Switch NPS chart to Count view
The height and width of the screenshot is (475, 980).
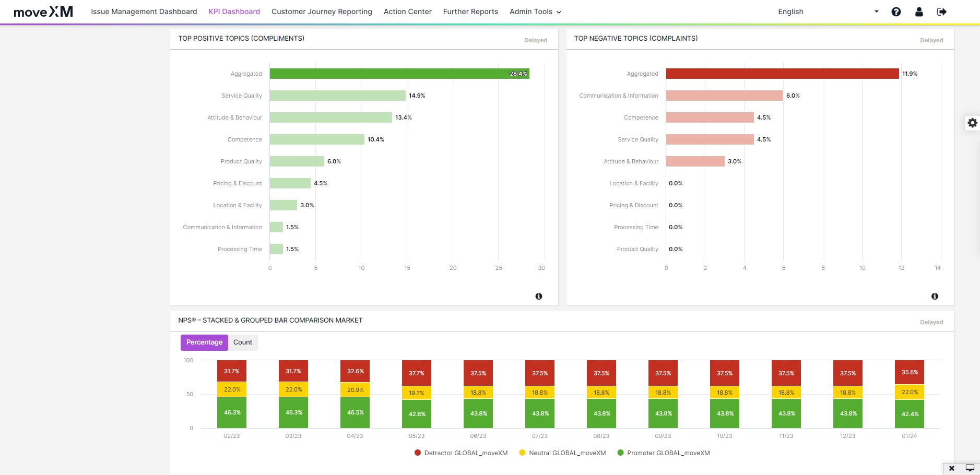coord(243,342)
